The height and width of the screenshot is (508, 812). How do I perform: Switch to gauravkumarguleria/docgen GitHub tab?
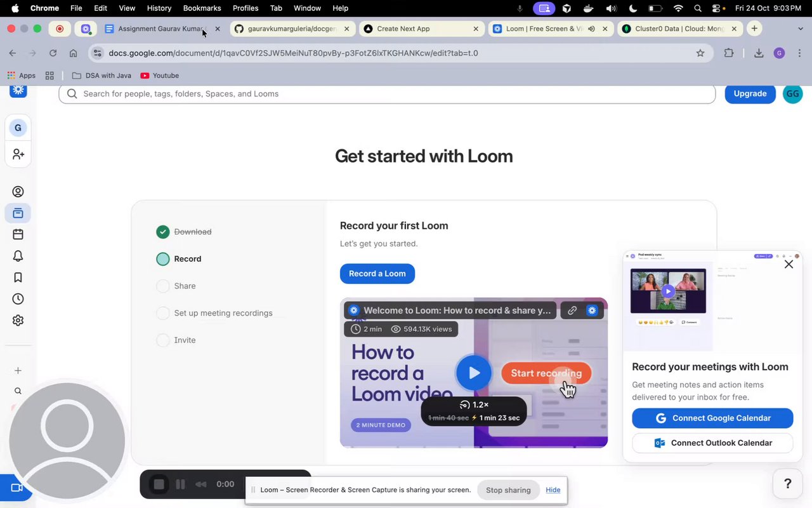click(x=292, y=29)
